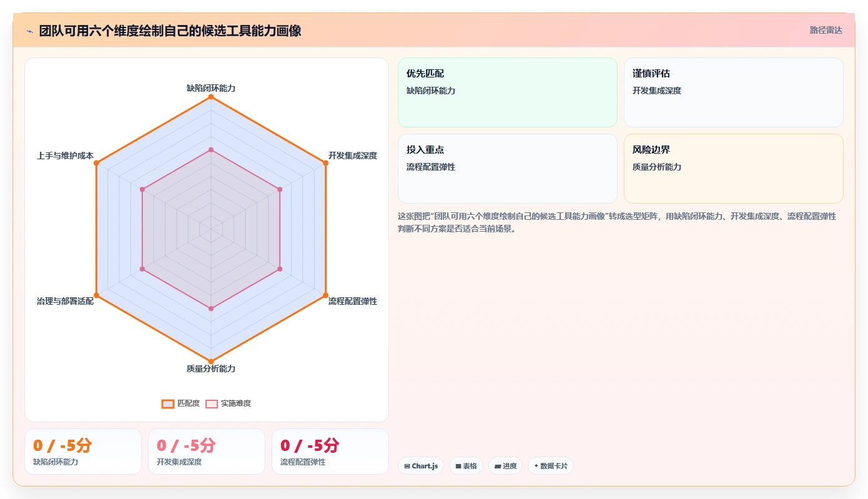Click the radar icon before the header title
Image resolution: width=868 pixels, height=499 pixels.
29,31
